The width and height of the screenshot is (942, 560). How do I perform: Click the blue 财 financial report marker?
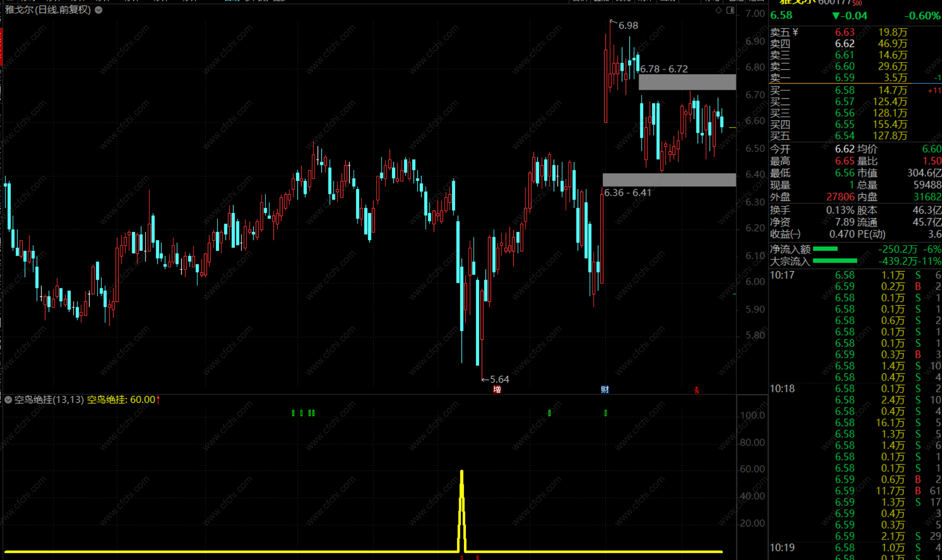click(x=605, y=389)
